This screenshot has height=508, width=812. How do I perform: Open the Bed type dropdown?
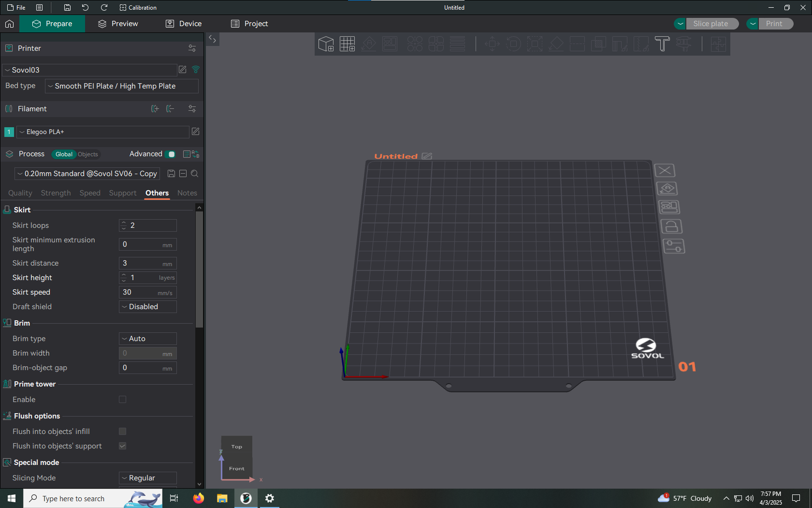[x=122, y=86]
